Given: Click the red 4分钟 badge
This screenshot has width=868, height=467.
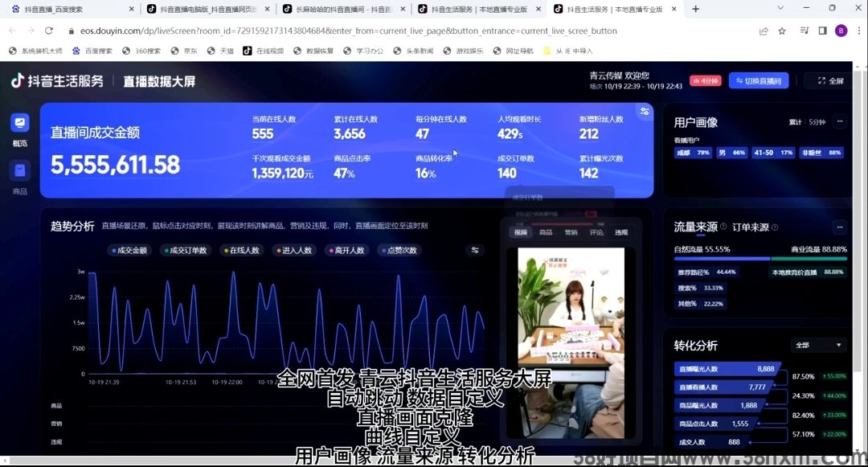Looking at the screenshot, I should 706,81.
